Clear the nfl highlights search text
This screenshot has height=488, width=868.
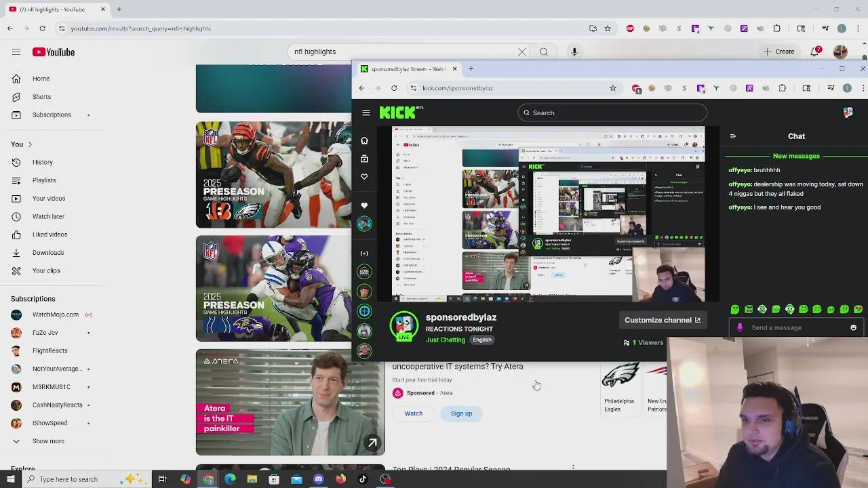pos(522,52)
